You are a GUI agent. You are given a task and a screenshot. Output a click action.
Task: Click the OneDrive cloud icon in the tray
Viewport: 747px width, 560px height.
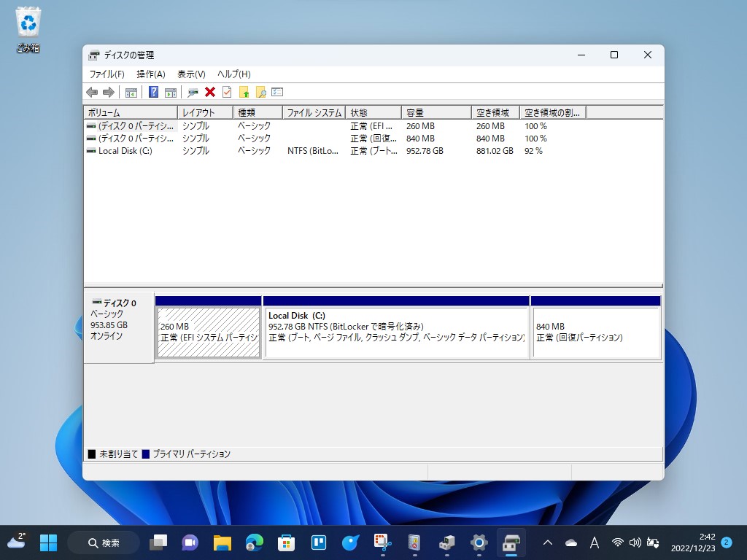coord(571,542)
